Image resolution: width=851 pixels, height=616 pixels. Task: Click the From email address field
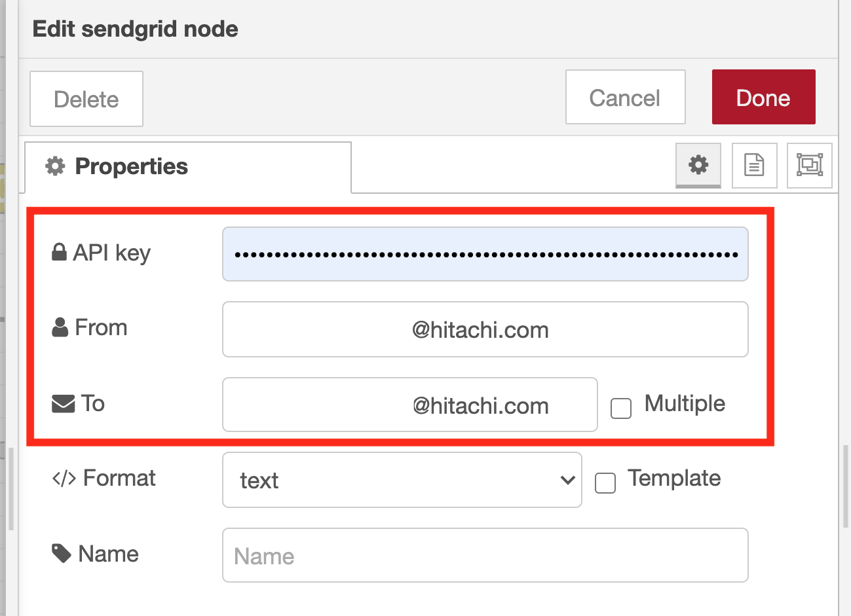485,329
